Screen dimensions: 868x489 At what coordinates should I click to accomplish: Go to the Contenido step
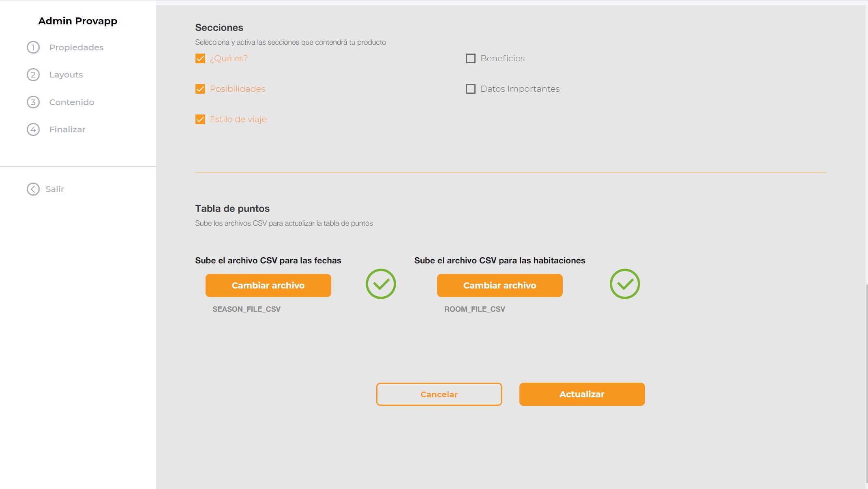pyautogui.click(x=72, y=102)
